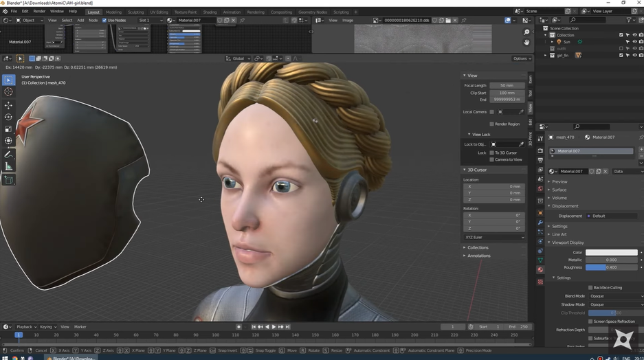Activate the Rotate tool in the left toolbar

(8, 117)
